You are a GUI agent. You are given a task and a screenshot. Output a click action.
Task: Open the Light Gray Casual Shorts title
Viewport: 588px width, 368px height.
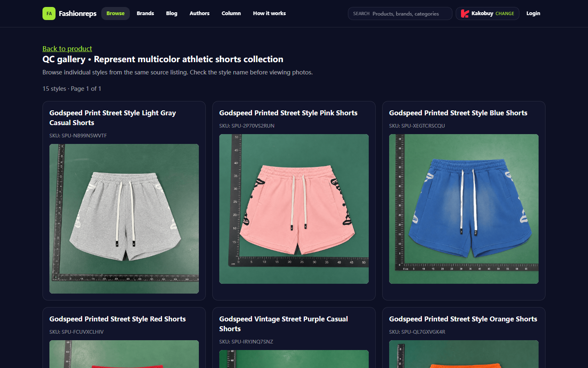(x=113, y=118)
